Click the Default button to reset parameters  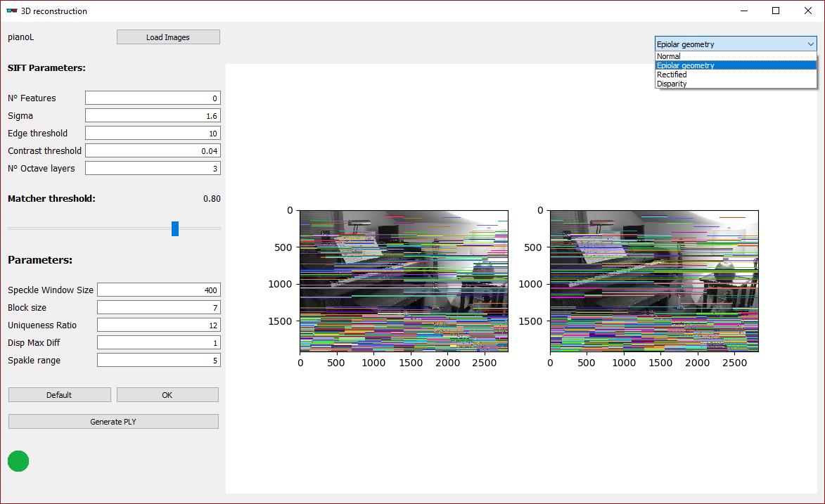59,394
